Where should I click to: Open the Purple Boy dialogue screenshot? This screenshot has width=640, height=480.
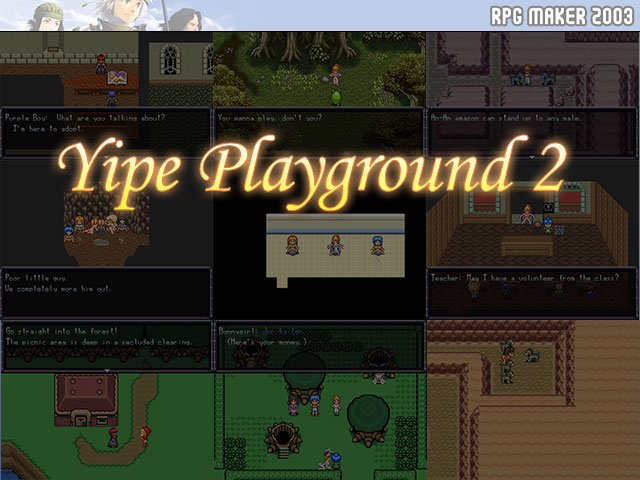[105, 68]
